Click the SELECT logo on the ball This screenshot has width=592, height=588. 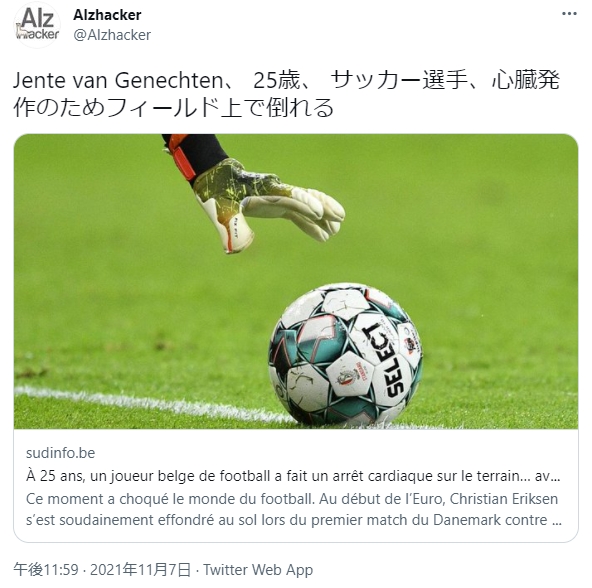point(384,361)
